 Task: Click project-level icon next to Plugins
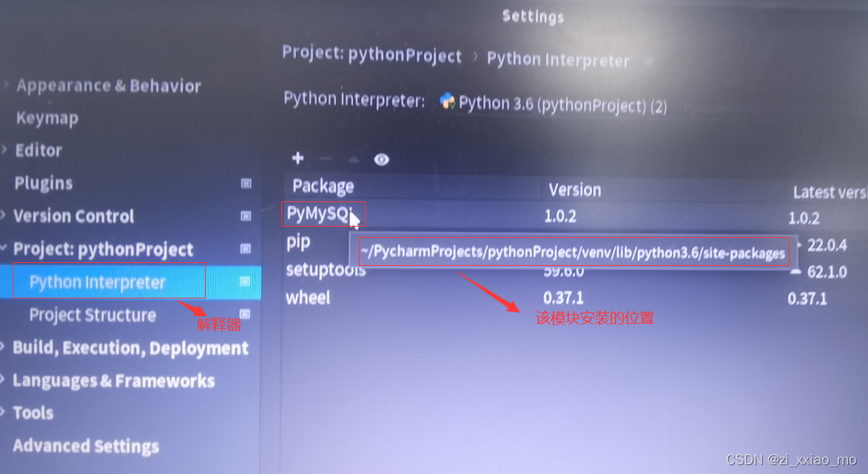(246, 183)
